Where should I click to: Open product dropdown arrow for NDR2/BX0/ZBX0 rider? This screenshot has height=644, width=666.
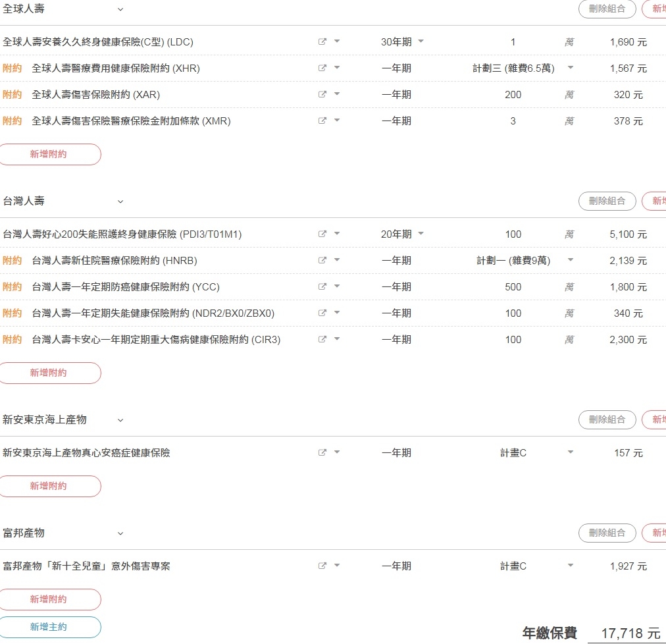click(337, 312)
